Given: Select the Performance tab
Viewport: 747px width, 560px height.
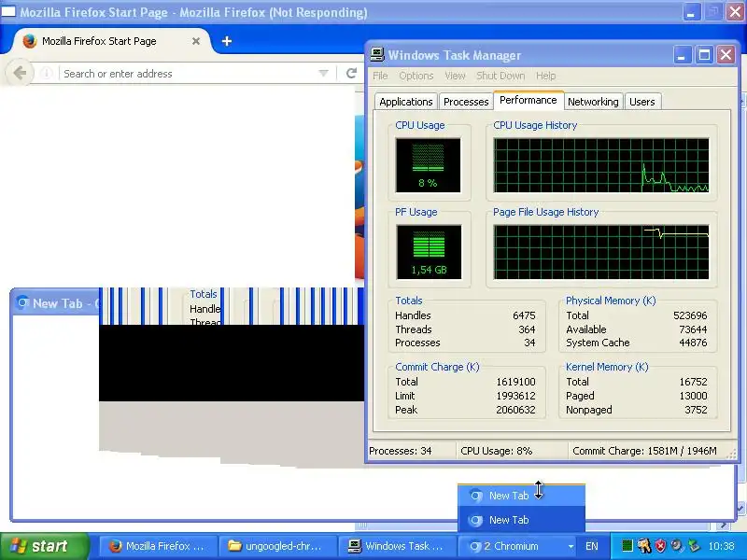Looking at the screenshot, I should pos(529,100).
